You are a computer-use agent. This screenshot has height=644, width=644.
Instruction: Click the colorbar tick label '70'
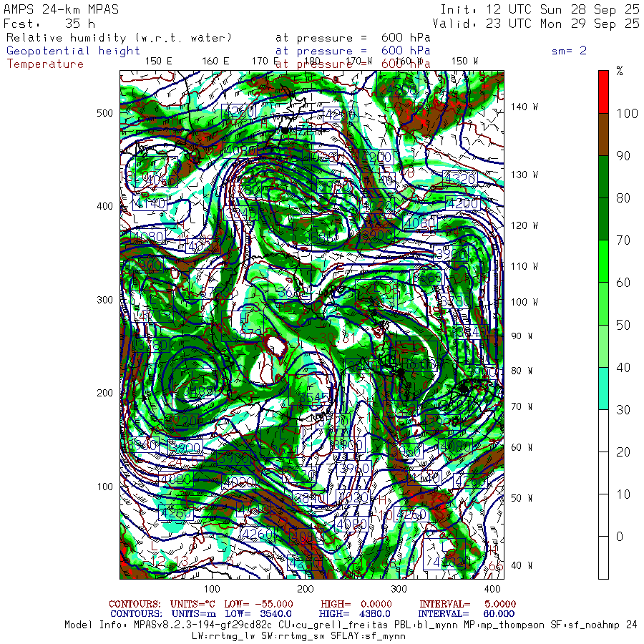pos(623,240)
